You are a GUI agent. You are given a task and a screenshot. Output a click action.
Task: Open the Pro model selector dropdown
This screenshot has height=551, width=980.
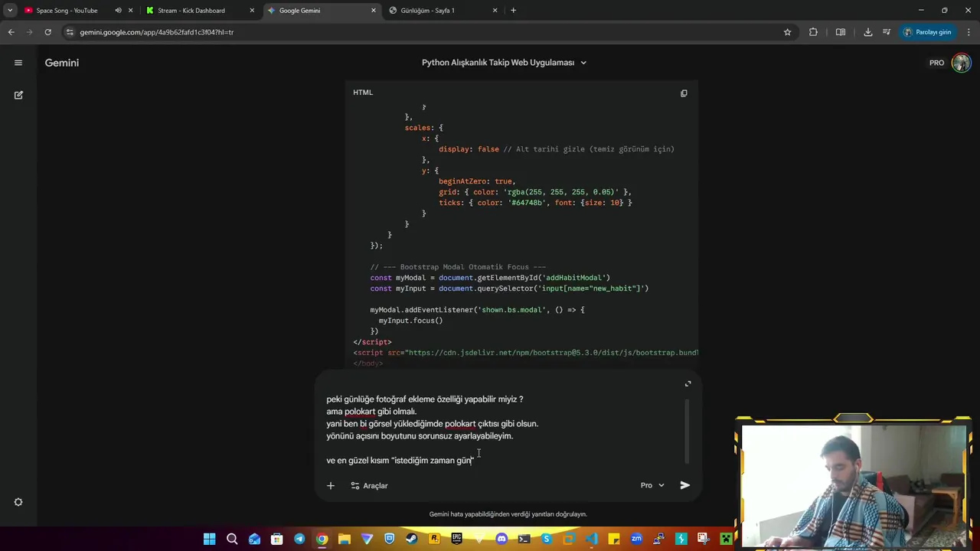point(652,485)
